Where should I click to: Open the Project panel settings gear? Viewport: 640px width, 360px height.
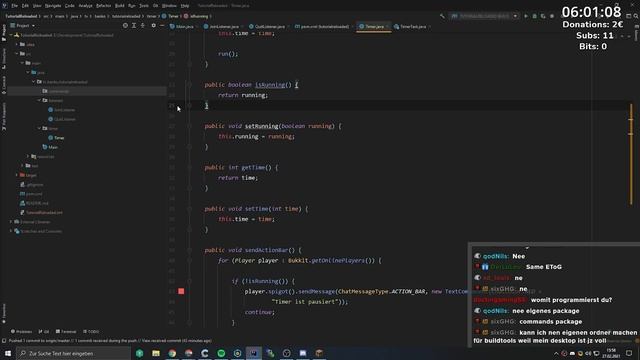153,26
